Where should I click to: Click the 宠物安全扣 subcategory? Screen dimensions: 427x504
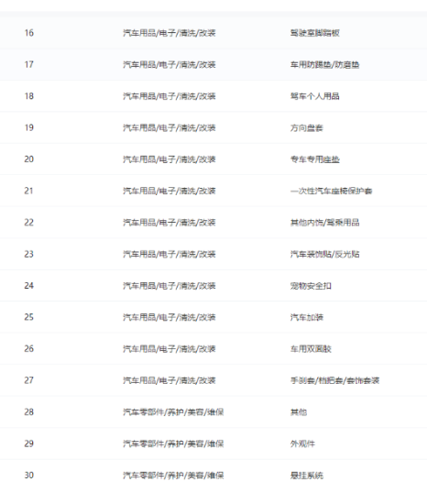tap(311, 285)
